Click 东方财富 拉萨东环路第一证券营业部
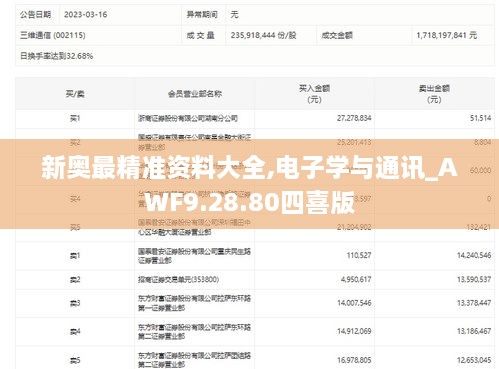This screenshot has width=499, height=369. pos(195,303)
